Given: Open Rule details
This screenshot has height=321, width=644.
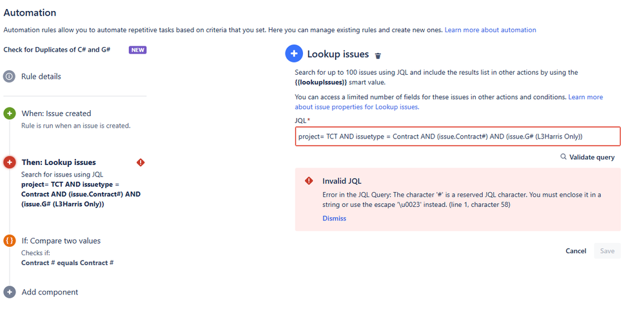Looking at the screenshot, I should click(41, 76).
